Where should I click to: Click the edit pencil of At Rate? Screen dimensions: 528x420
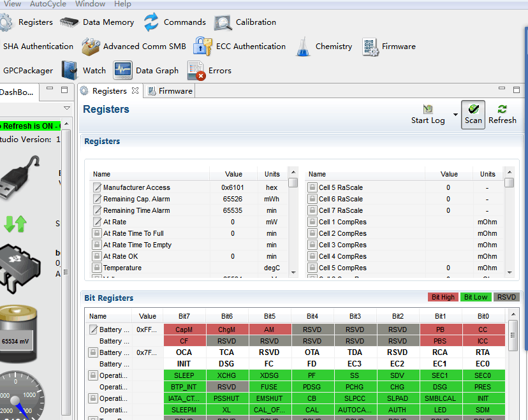[97, 222]
